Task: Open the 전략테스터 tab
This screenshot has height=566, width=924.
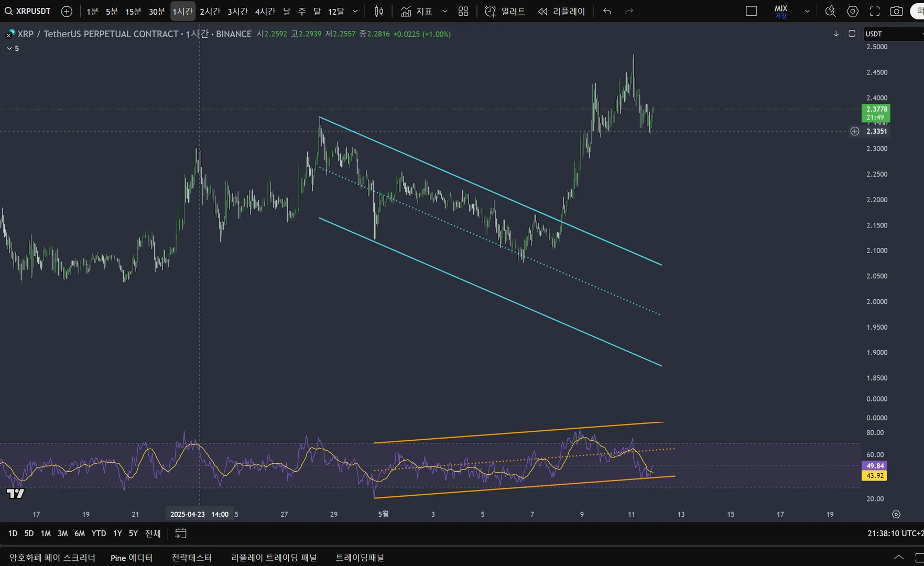Action: (192, 557)
